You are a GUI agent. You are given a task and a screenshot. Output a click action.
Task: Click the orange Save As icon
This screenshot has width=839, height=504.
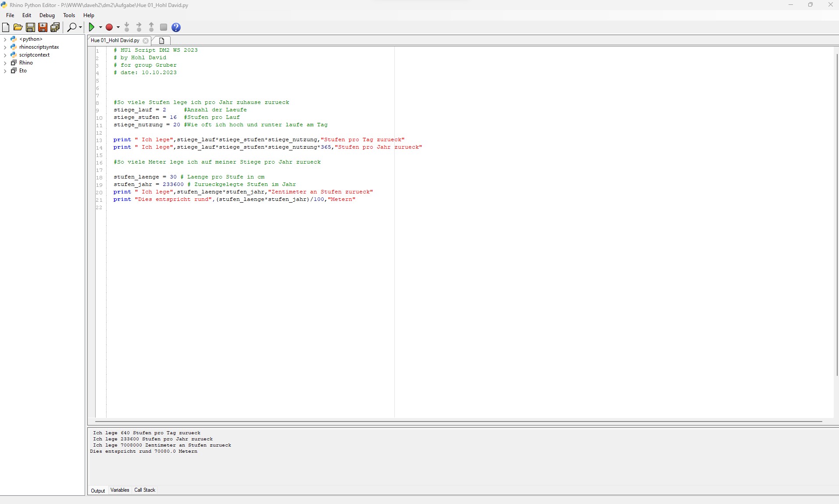(43, 28)
